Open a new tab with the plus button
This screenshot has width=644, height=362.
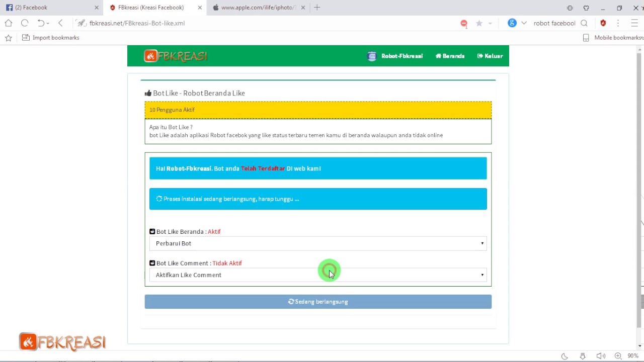(x=317, y=8)
